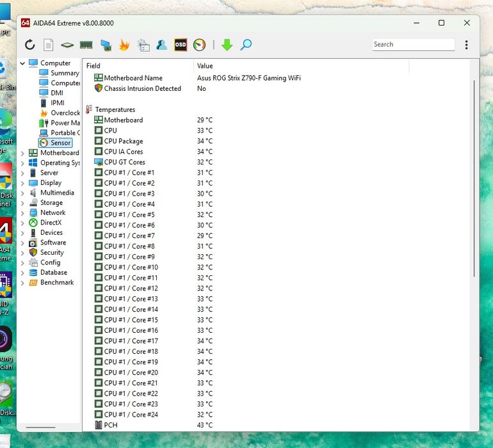Image resolution: width=493 pixels, height=448 pixels.
Task: Click the magnifier search icon
Action: [246, 45]
